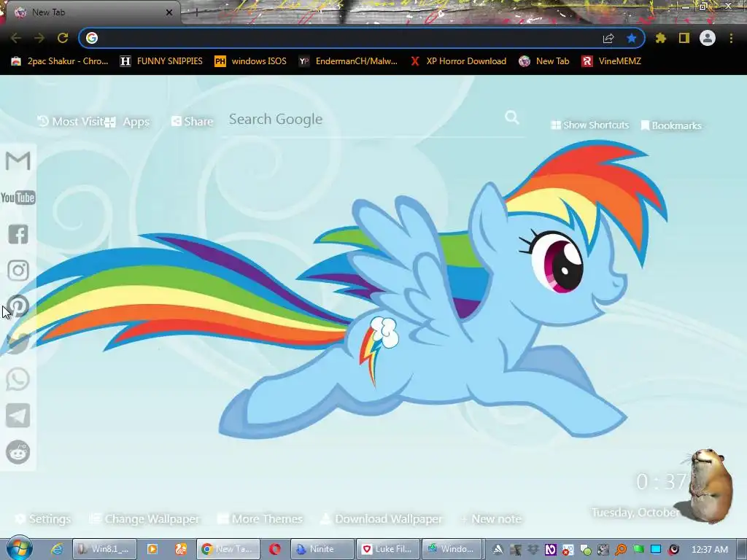The height and width of the screenshot is (560, 747).
Task: Click the search magnifier icon
Action: (x=512, y=117)
